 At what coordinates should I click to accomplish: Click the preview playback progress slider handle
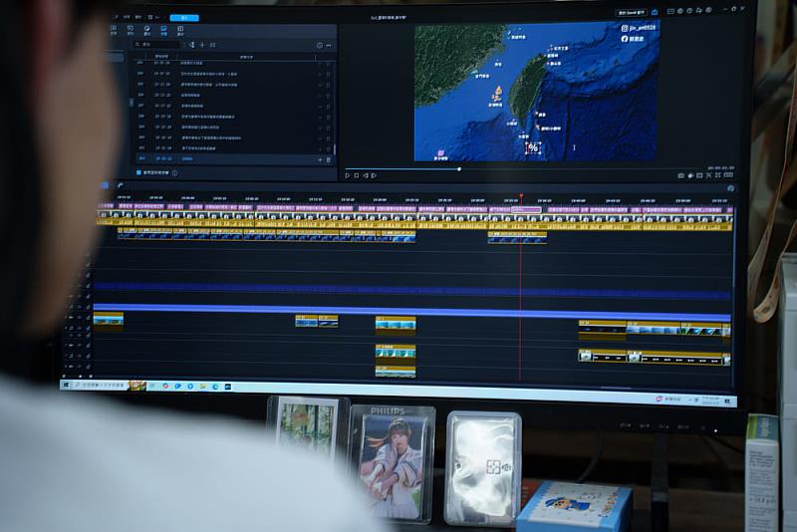459,168
